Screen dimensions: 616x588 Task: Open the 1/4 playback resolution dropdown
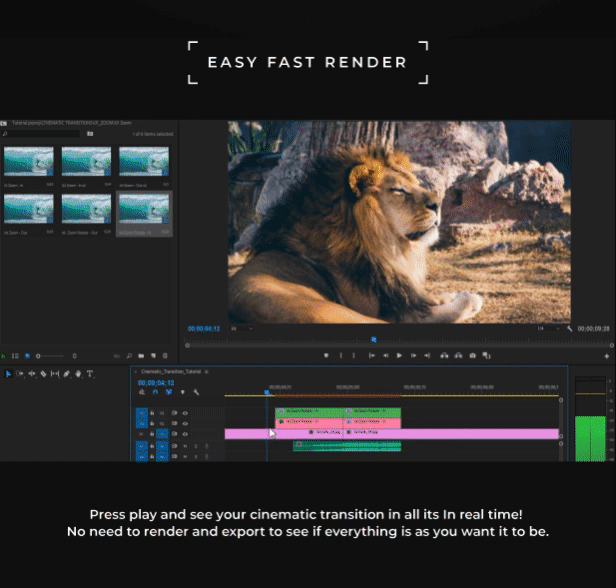tap(548, 329)
